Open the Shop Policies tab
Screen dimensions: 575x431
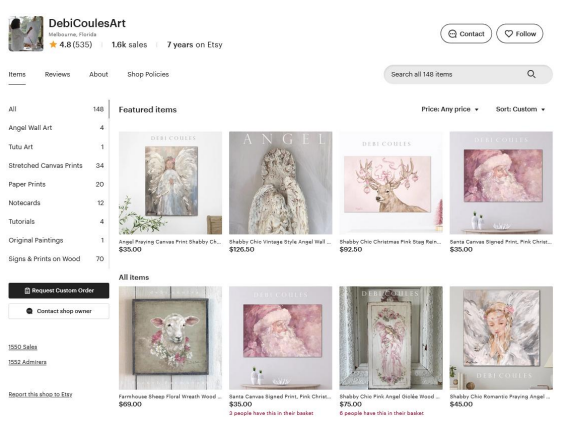148,74
